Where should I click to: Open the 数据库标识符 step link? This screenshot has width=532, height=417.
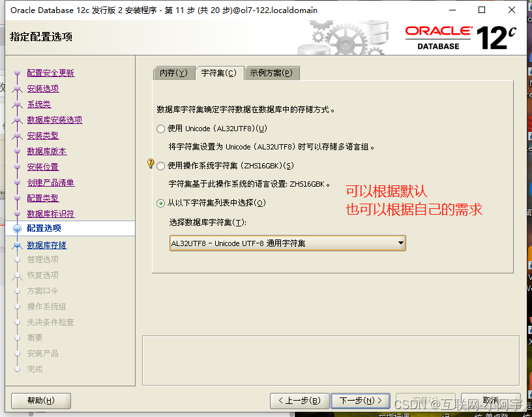[51, 213]
